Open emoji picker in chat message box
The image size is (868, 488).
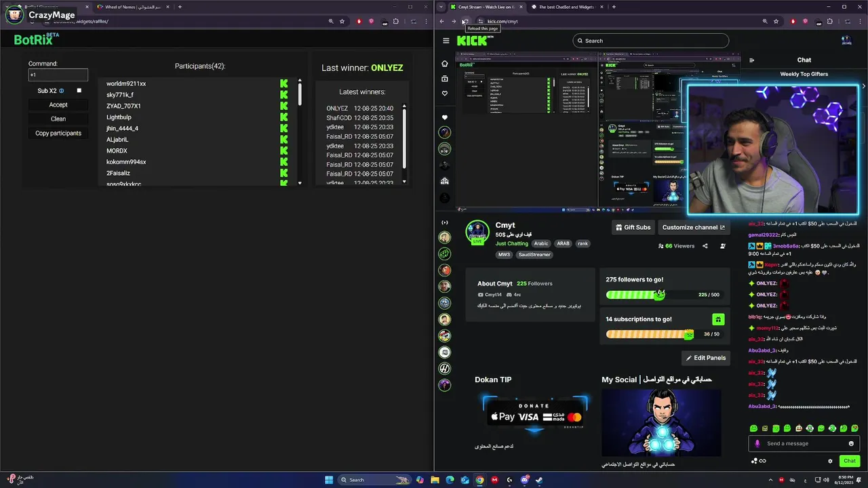[851, 444]
